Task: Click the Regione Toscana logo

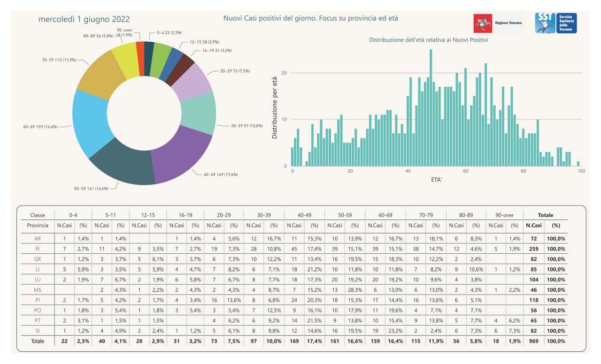Action: [498, 23]
